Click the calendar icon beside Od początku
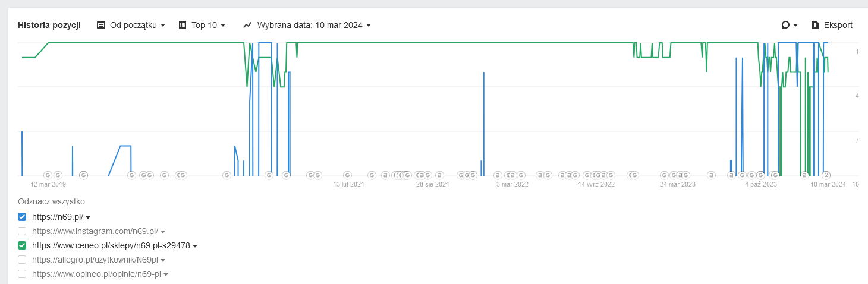This screenshot has width=868, height=284. pyautogui.click(x=101, y=25)
